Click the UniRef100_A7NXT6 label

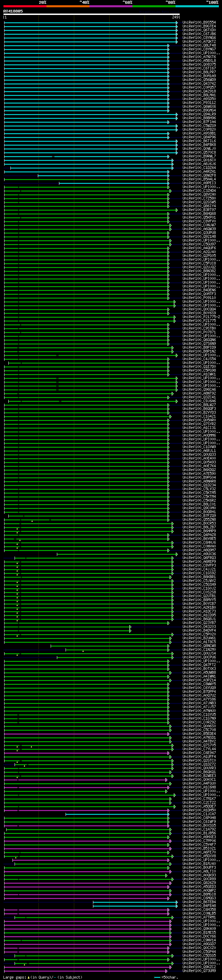point(199,57)
